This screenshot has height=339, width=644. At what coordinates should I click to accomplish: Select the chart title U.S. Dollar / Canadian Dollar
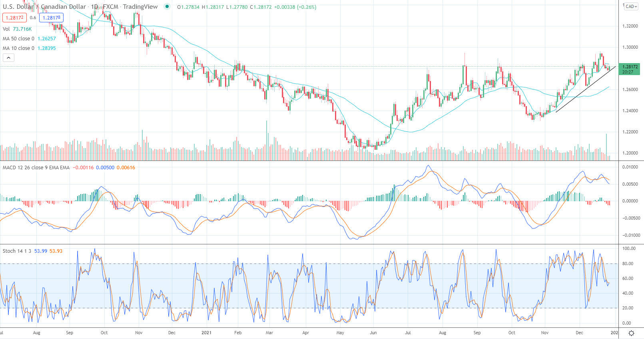click(44, 7)
